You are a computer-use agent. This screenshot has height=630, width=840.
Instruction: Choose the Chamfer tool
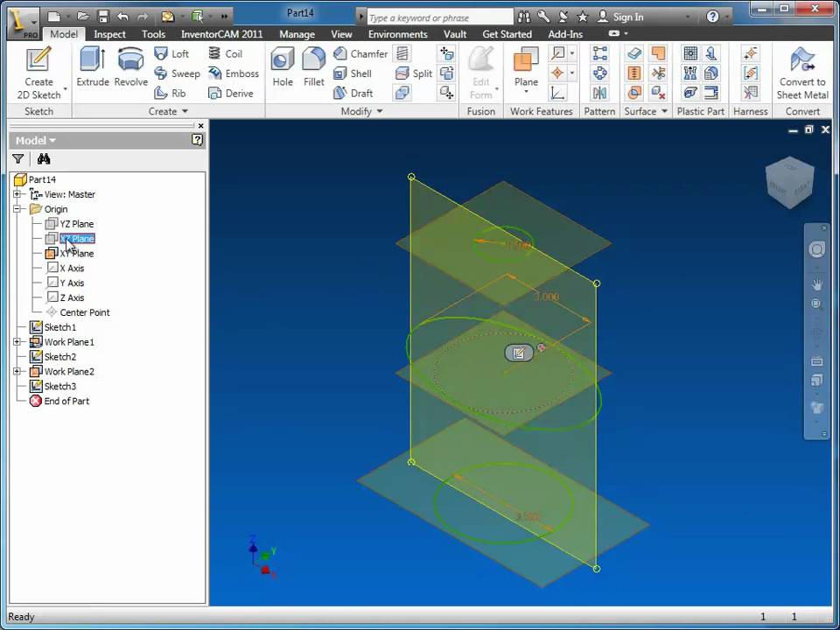pos(360,53)
